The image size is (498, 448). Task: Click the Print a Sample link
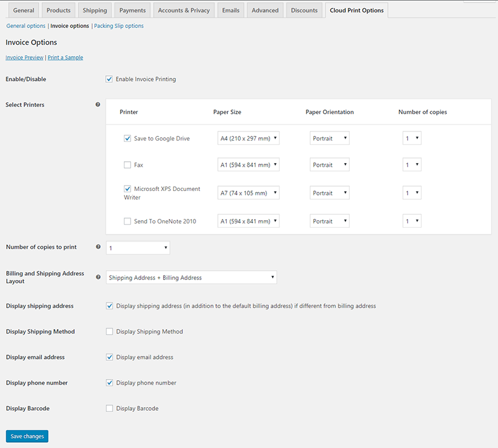pos(65,57)
